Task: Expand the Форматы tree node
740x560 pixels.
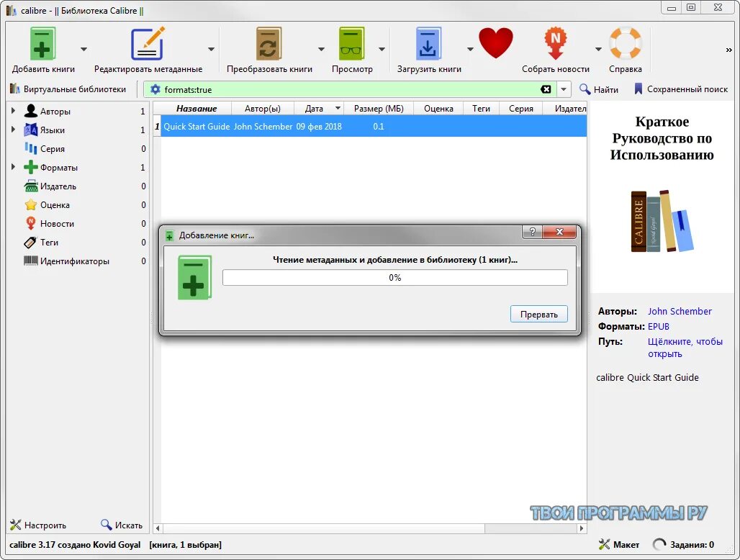Action: pos(13,166)
